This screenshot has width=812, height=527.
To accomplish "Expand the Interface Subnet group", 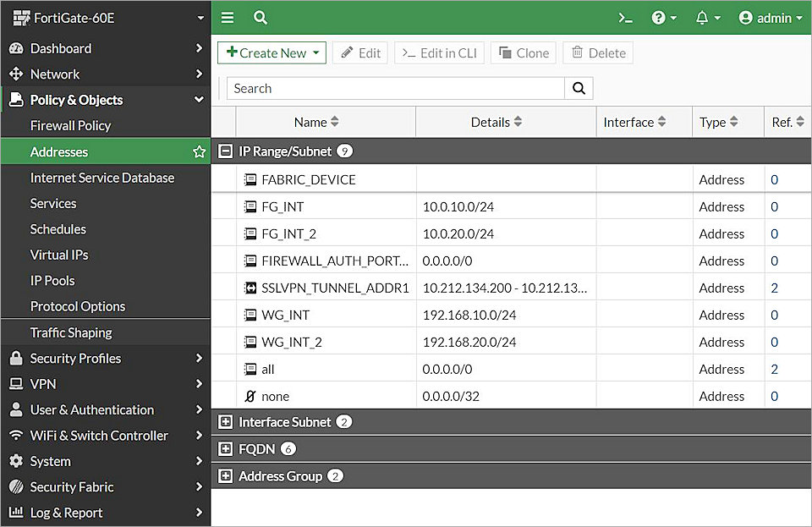I will [225, 422].
